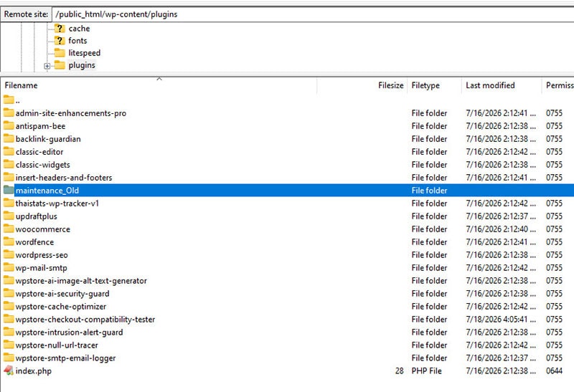Select the fonts folder in tree
Image resolution: width=574 pixels, height=392 pixels.
coord(77,41)
